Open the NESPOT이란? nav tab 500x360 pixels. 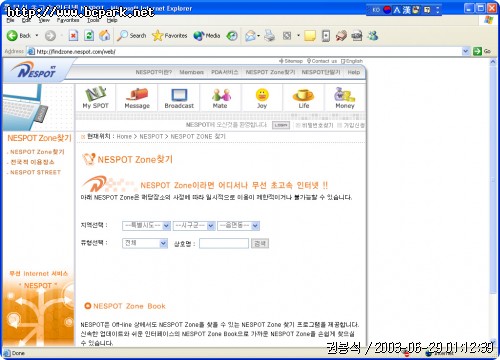[154, 72]
